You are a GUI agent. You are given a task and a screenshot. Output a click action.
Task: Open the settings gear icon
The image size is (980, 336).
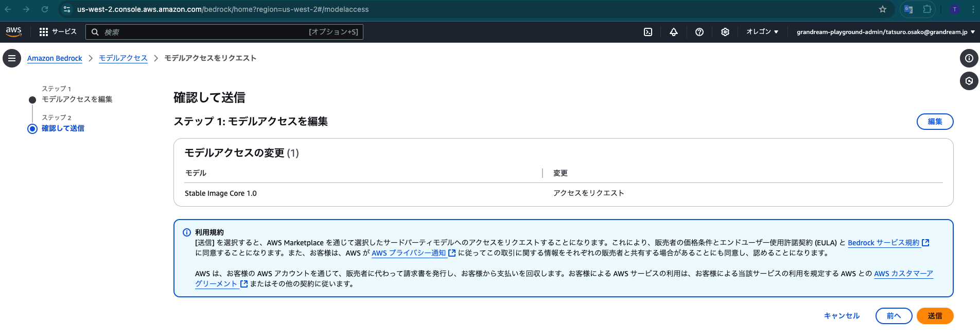pyautogui.click(x=725, y=32)
